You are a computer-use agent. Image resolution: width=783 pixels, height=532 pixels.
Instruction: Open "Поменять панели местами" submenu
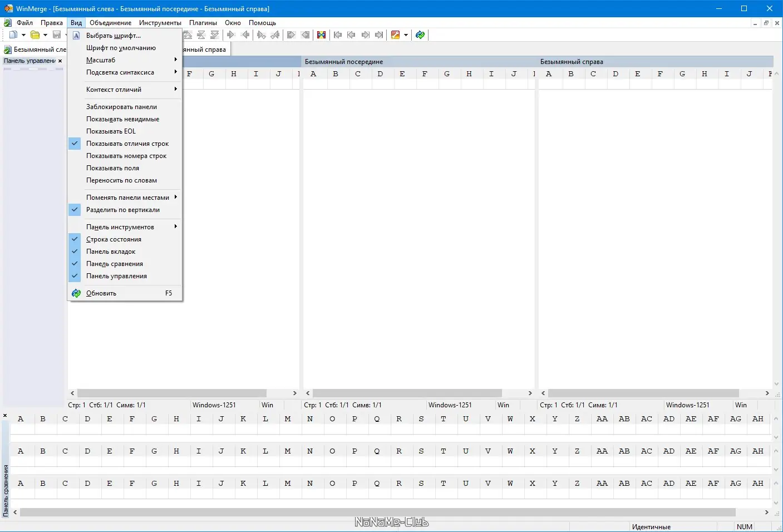coord(125,198)
